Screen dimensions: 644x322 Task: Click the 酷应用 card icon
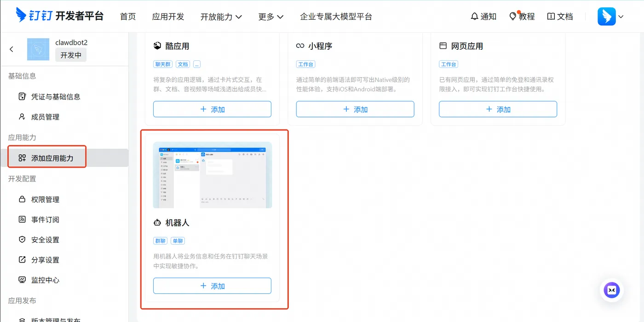point(157,46)
